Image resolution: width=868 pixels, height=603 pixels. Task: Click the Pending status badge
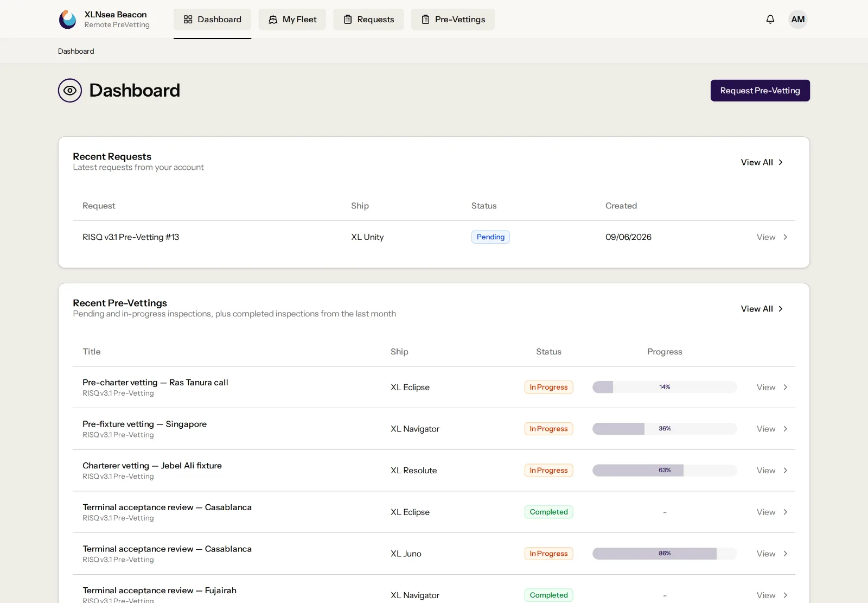[x=490, y=237]
